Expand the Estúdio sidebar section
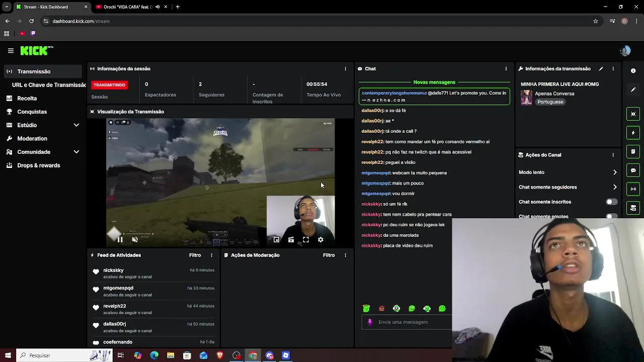The height and width of the screenshot is (362, 644). tap(76, 125)
